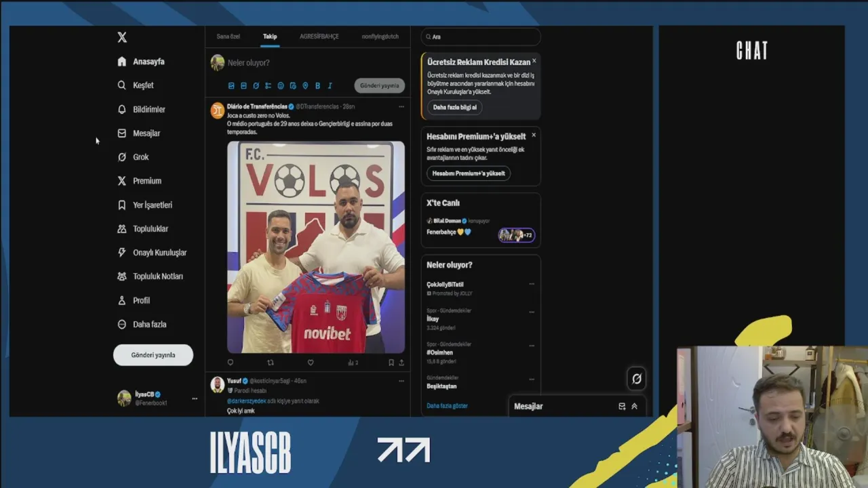Click Daha fazla göster link

(448, 406)
